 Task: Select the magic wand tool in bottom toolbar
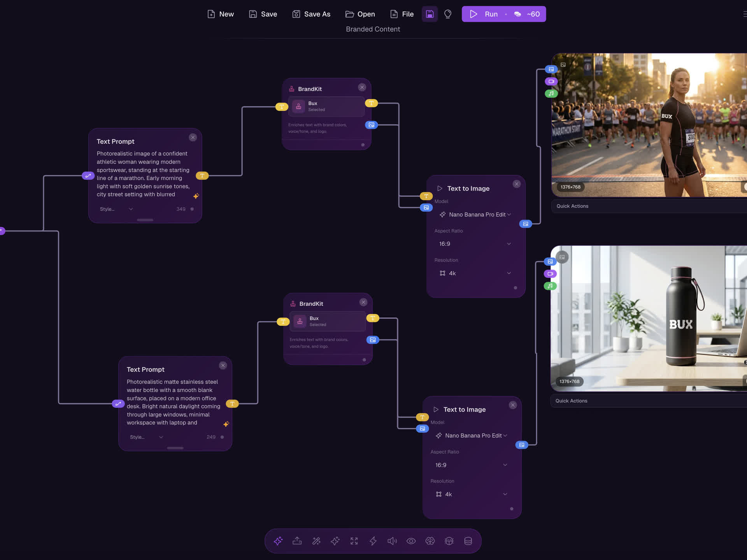(x=316, y=541)
